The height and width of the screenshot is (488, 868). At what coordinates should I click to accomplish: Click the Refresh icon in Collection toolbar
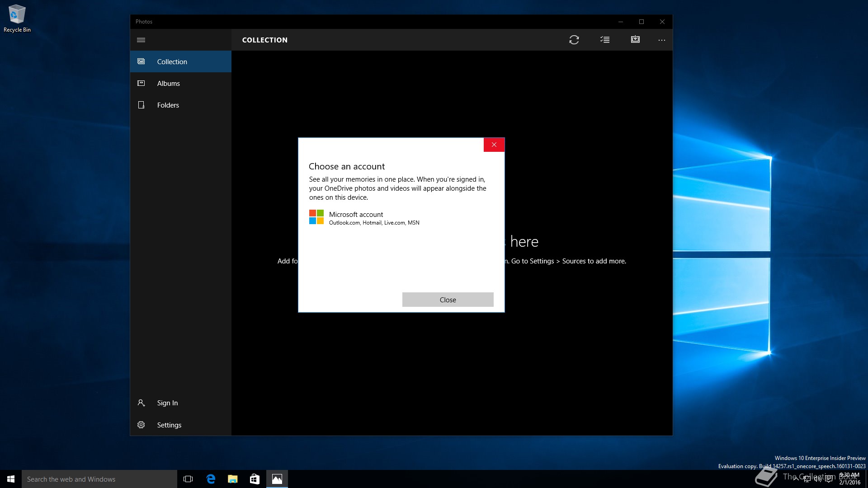[x=574, y=40]
